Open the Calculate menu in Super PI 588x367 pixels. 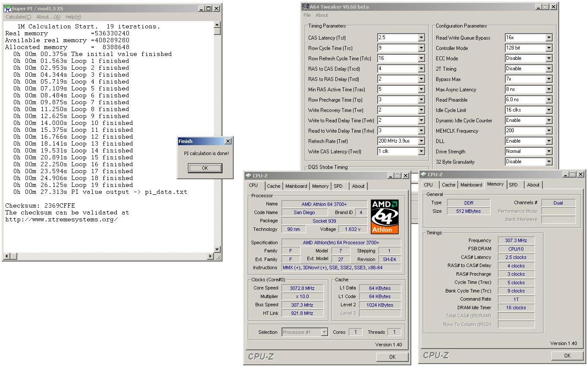coord(18,17)
